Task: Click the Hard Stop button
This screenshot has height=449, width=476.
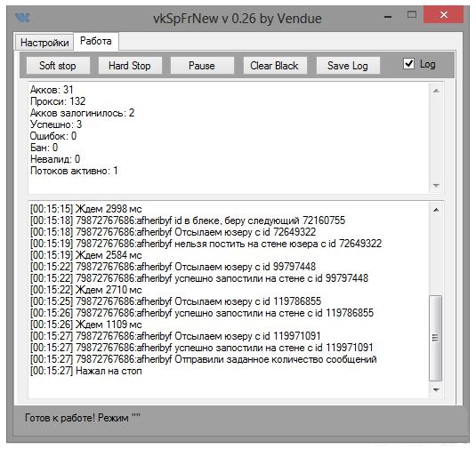Action: click(x=130, y=66)
